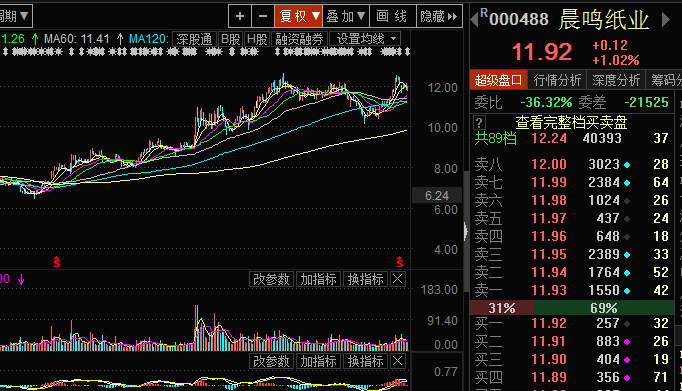682x391 pixels.
Task: Go to next stock with right arrow
Action: pyautogui.click(x=665, y=20)
